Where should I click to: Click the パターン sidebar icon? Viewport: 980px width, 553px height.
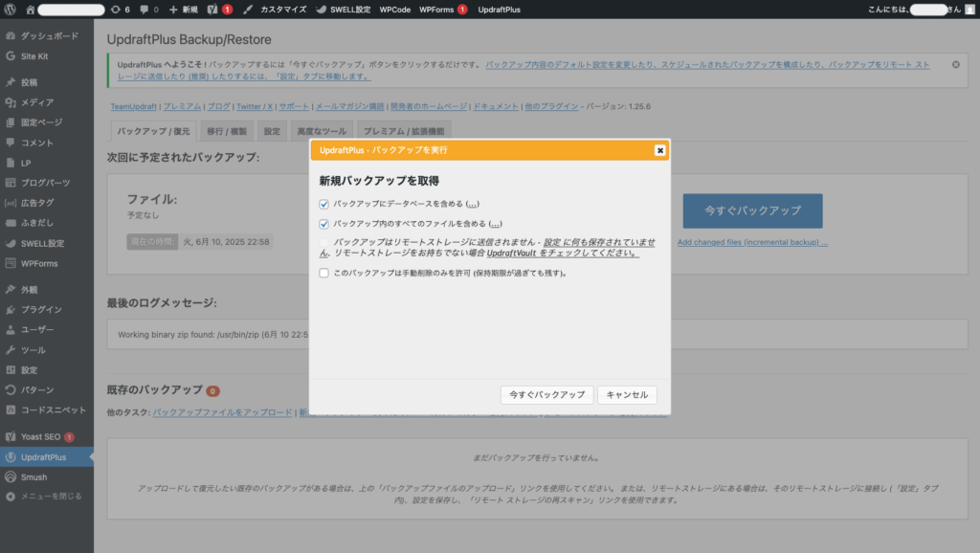pos(11,390)
